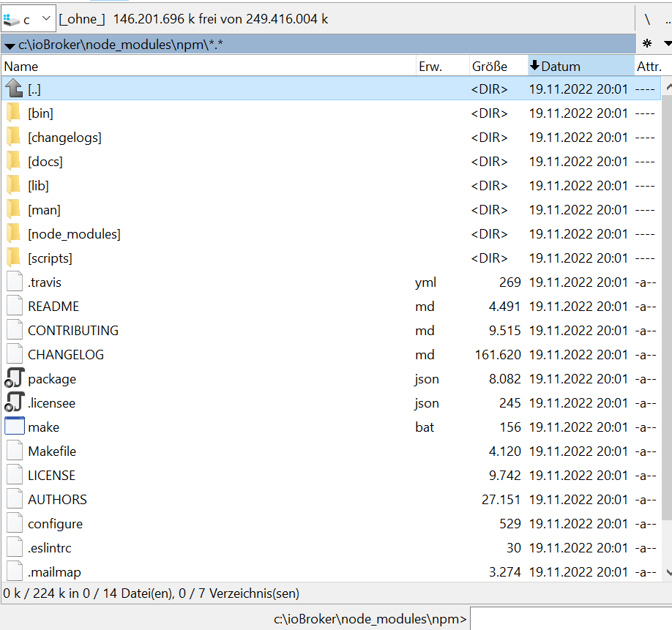Open directory hotlist via asterisk button

pos(647,43)
